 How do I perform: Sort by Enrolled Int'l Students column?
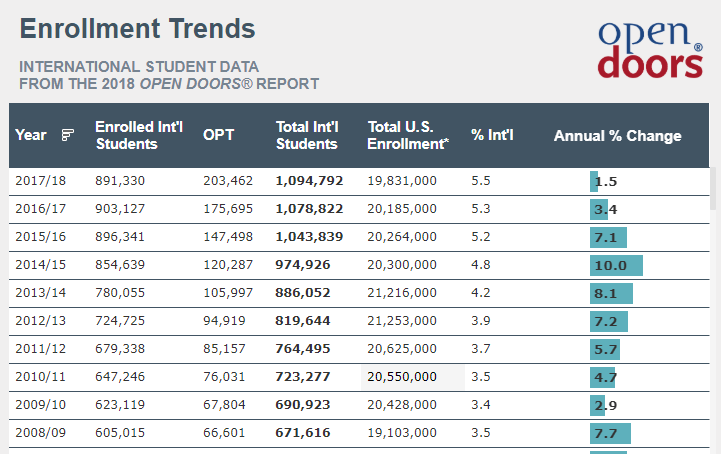click(x=127, y=136)
